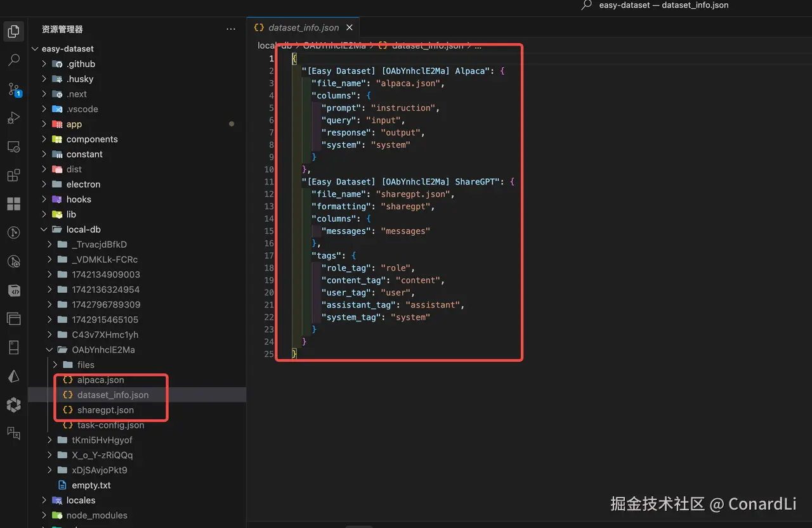Select the C43v7XHmc1yh folder
Screen dimensions: 812x528
(105, 335)
